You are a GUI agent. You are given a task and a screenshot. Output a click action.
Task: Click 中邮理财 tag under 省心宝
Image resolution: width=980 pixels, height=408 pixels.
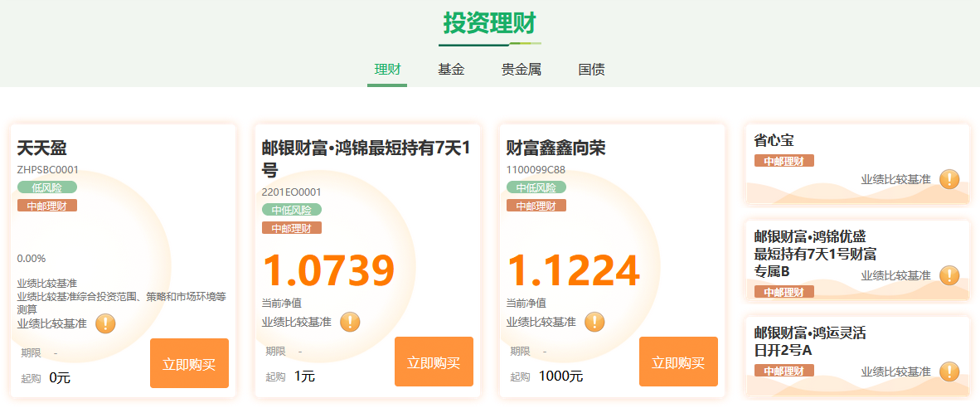pyautogui.click(x=784, y=161)
